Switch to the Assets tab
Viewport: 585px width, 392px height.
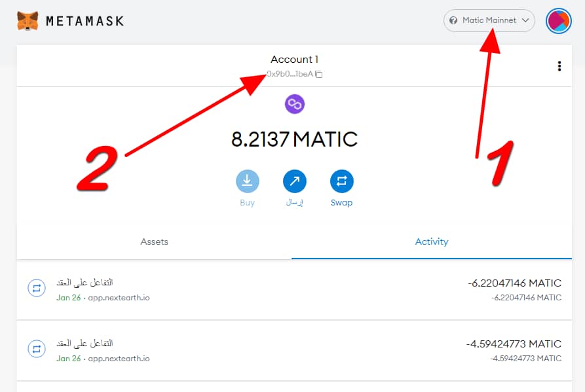tap(154, 242)
